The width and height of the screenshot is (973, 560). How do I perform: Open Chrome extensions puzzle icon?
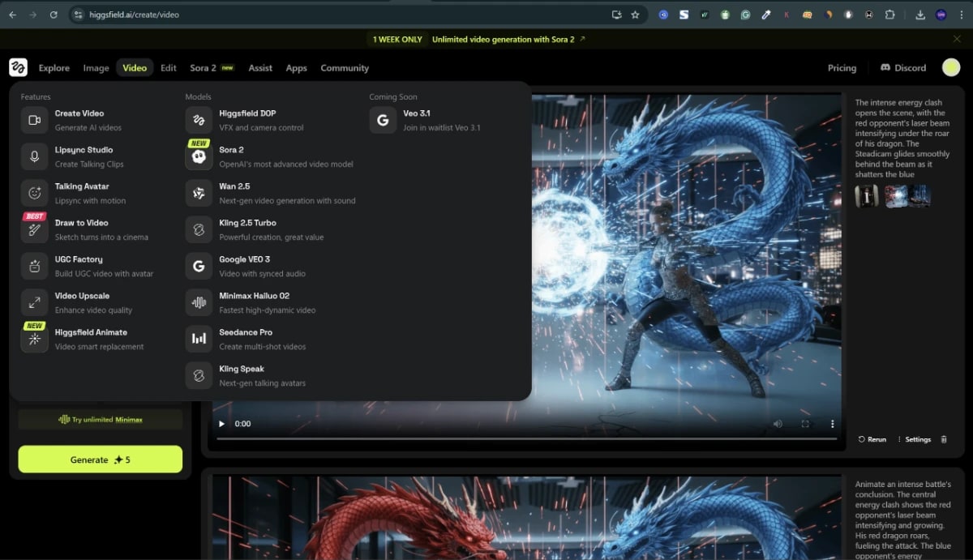(889, 15)
